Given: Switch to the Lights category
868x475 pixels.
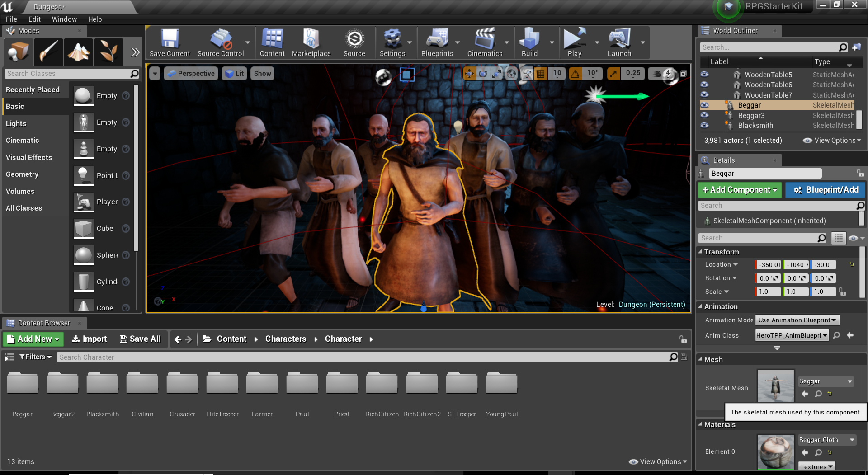Looking at the screenshot, I should click(x=16, y=123).
